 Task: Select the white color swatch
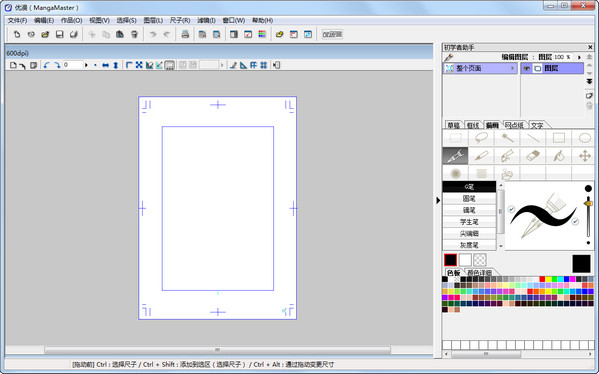click(465, 260)
